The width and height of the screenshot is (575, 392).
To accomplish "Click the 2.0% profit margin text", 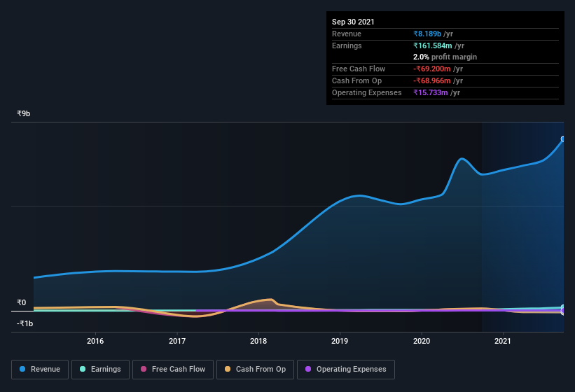I will pos(445,57).
